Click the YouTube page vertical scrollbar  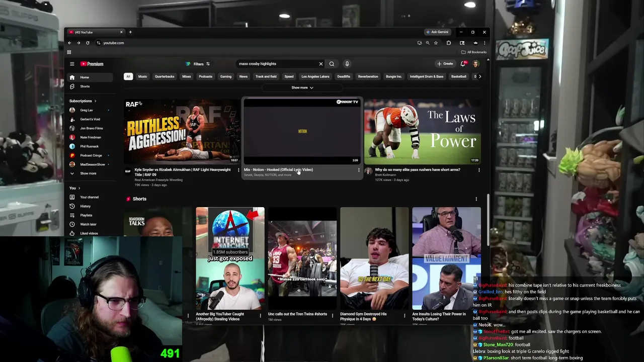click(x=488, y=220)
